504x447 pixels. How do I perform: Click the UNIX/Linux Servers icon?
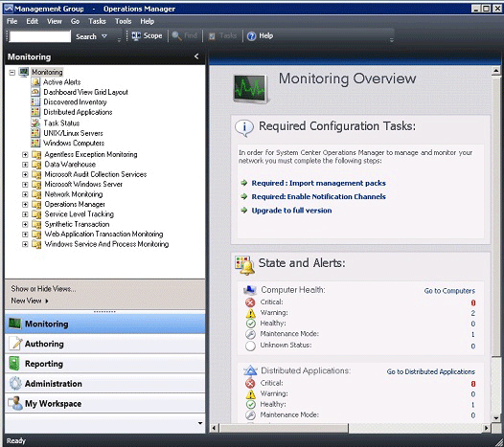(x=35, y=133)
